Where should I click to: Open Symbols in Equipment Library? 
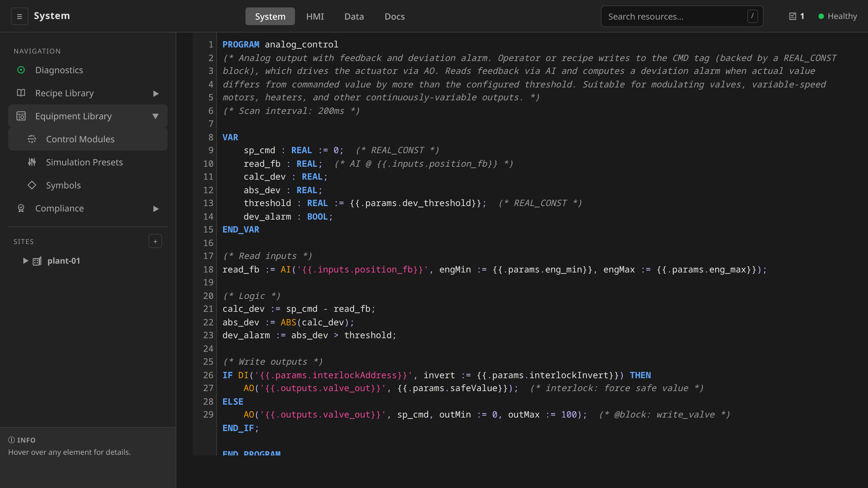(88, 185)
